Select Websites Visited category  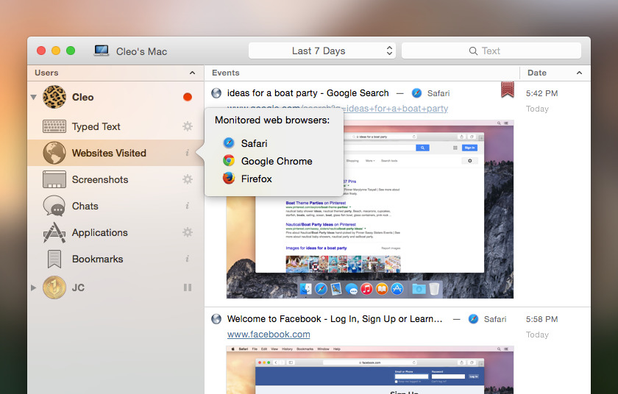(115, 153)
